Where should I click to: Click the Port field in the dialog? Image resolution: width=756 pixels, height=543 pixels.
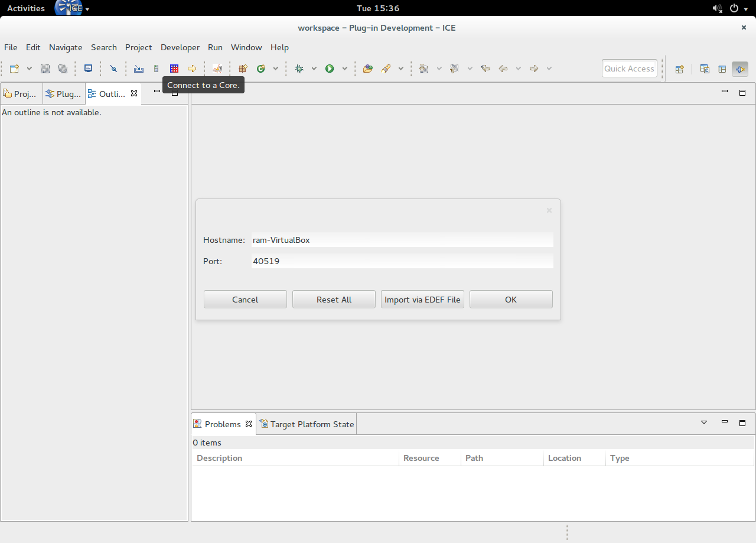(402, 261)
